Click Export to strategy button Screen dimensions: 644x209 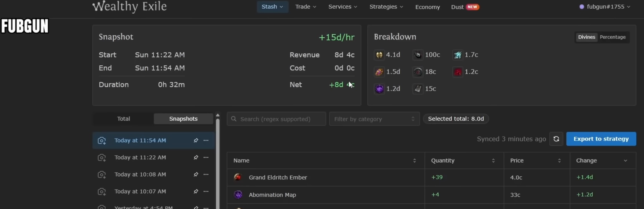click(601, 139)
